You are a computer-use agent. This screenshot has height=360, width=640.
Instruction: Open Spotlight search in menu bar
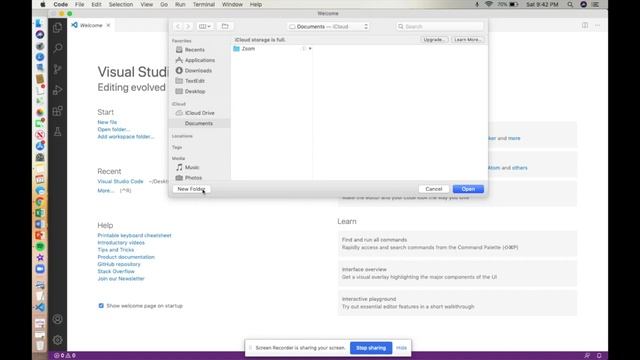(x=570, y=4)
